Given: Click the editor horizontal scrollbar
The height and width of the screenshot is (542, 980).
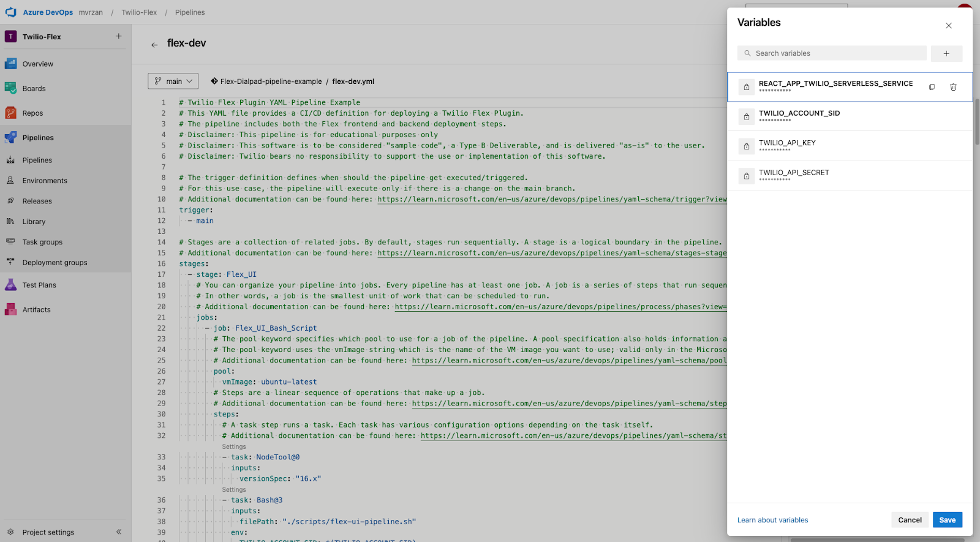Looking at the screenshot, I should [x=877, y=540].
